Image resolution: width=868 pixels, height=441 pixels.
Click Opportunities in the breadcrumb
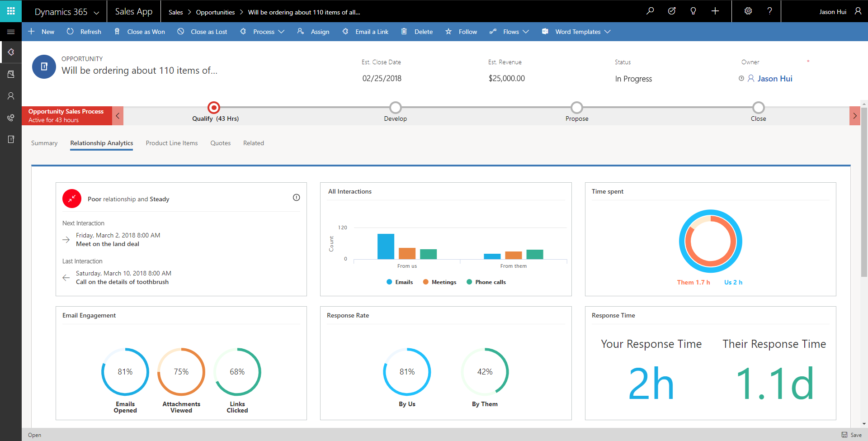tap(215, 12)
